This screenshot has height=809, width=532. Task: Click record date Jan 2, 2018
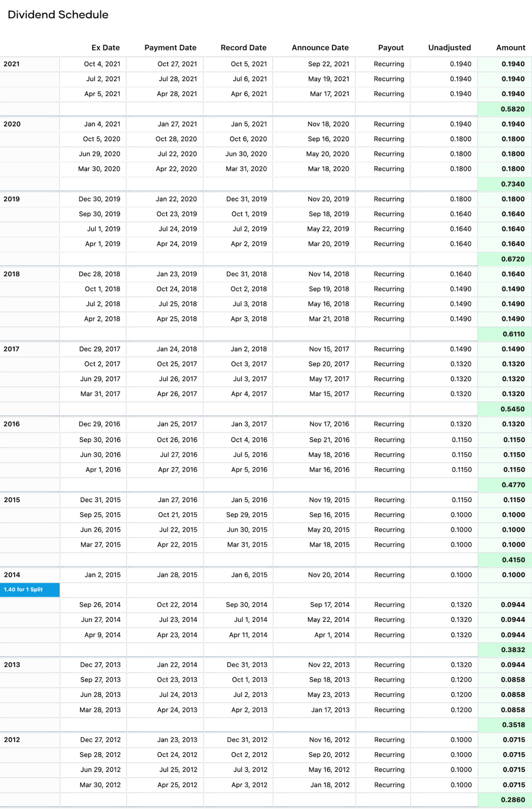[249, 349]
